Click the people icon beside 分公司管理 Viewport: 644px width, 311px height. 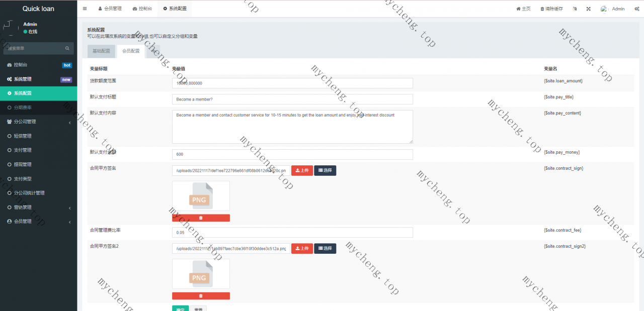[9, 122]
